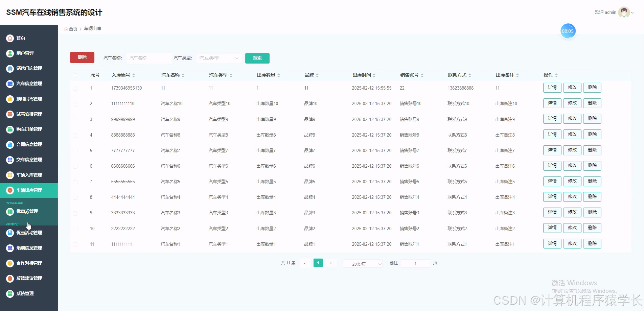Click the 车辆入库管理 sidebar icon

[x=10, y=175]
